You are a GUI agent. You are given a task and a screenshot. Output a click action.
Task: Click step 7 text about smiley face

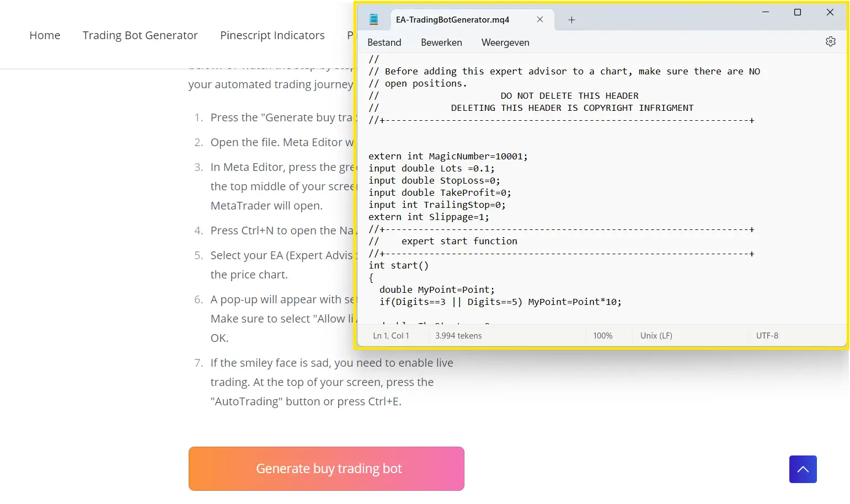pyautogui.click(x=332, y=382)
